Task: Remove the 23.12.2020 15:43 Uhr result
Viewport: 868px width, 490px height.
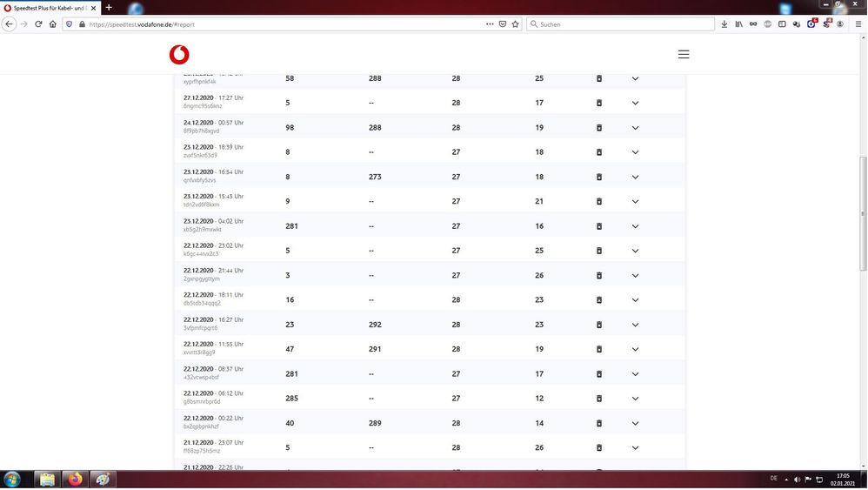Action: click(599, 202)
